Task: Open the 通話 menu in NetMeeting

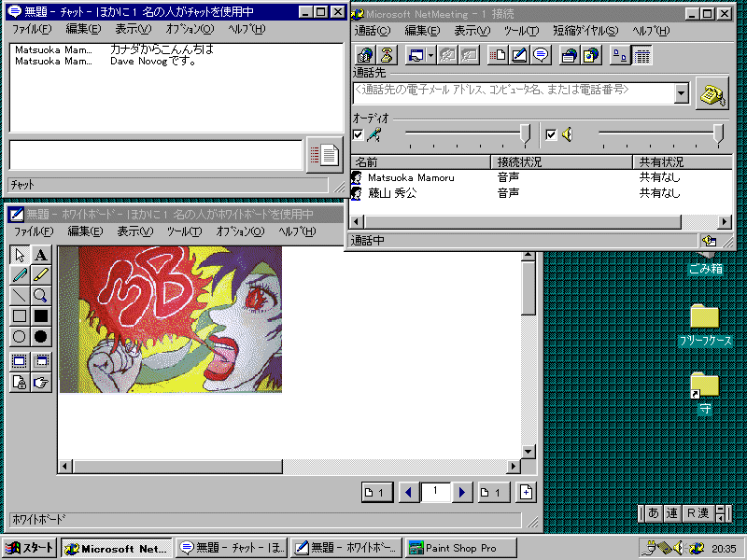Action: pos(372,31)
